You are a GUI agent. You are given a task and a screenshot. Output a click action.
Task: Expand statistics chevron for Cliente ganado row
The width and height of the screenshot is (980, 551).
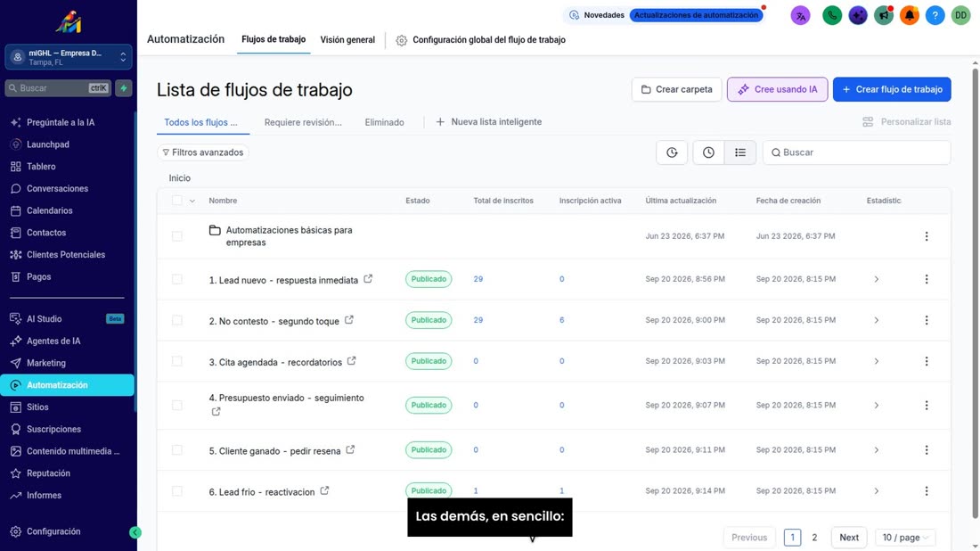(877, 449)
